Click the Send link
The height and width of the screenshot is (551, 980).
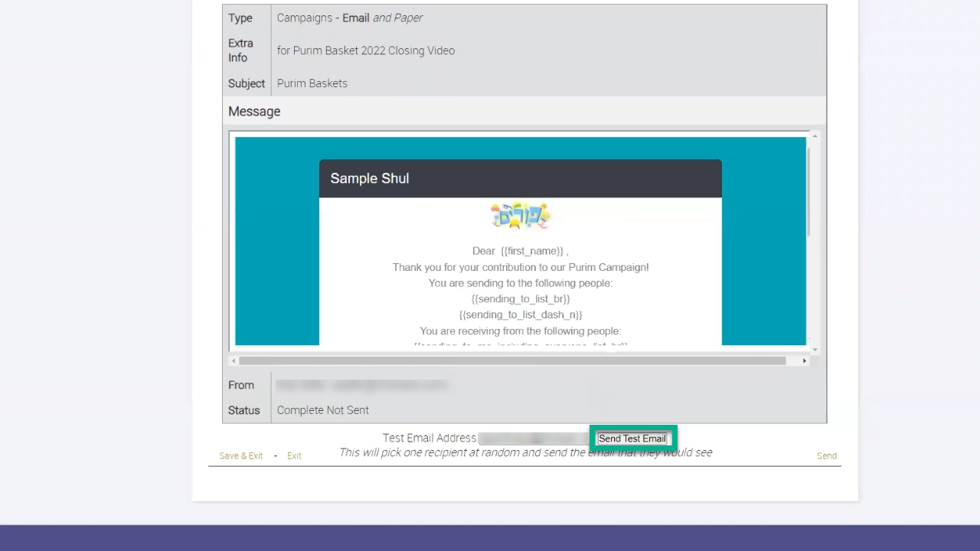[826, 456]
